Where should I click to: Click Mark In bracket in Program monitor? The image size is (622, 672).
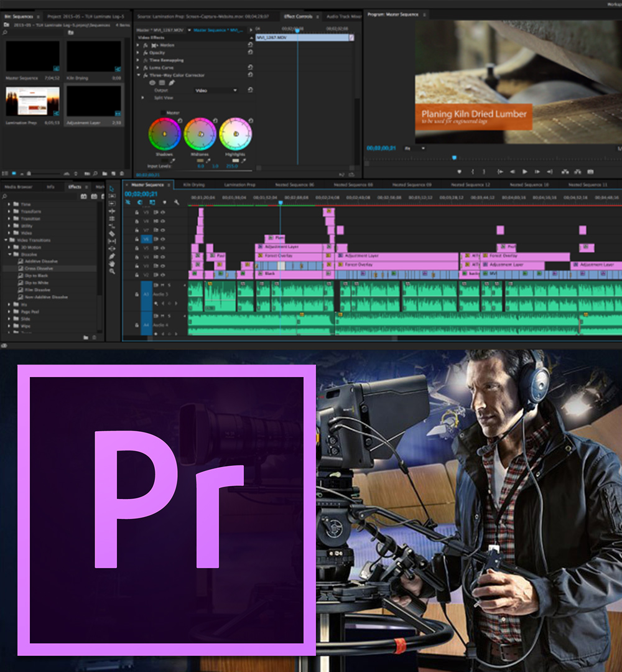[x=473, y=172]
